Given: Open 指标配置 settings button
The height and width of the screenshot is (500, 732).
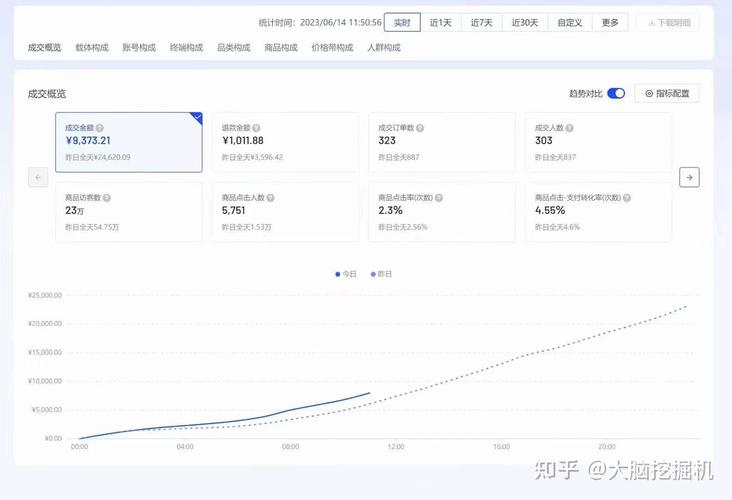Looking at the screenshot, I should [x=667, y=93].
